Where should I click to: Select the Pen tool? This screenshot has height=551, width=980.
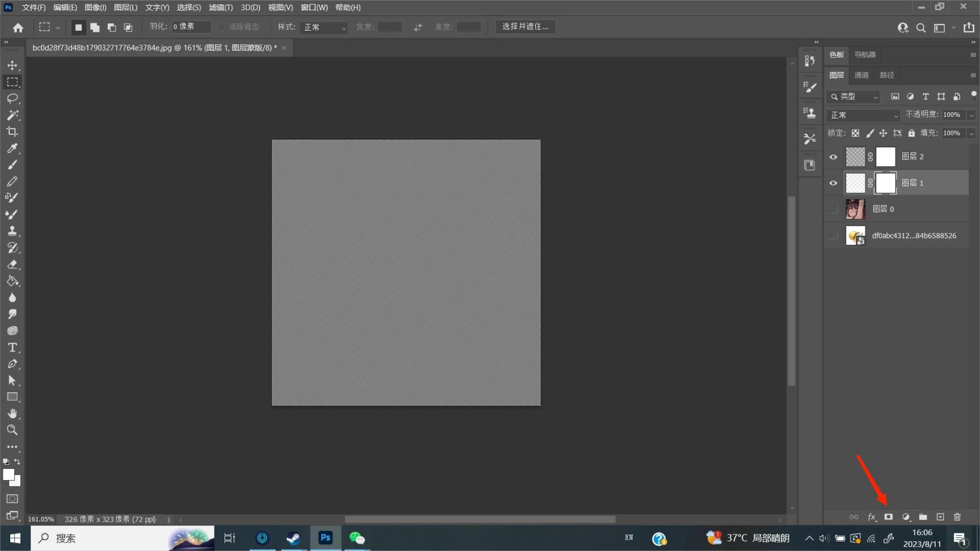coord(12,364)
